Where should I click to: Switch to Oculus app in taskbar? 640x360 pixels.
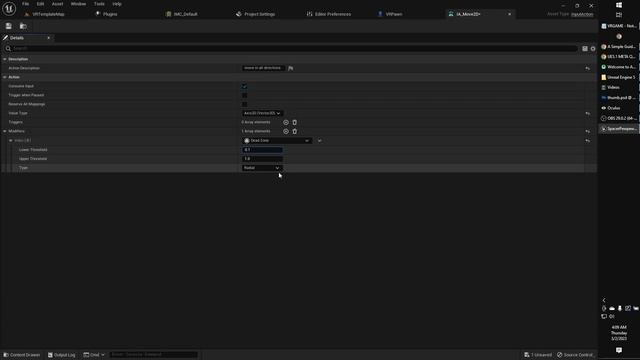pyautogui.click(x=619, y=108)
